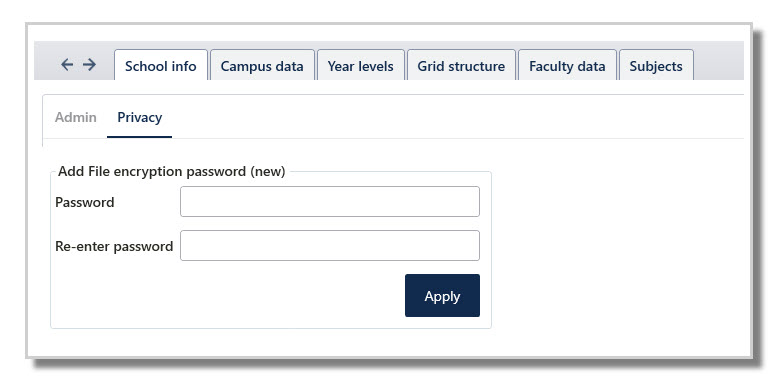Click the Apply button
The height and width of the screenshot is (387, 780).
tap(442, 295)
